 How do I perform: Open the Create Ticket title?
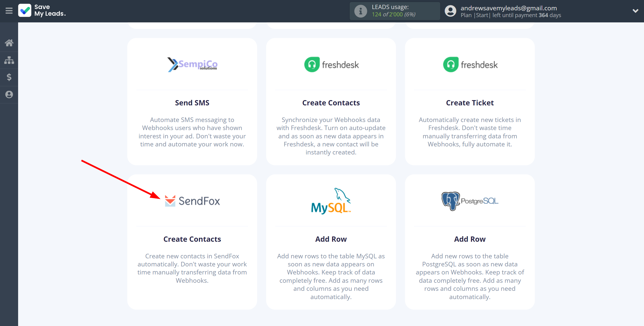[x=470, y=103]
